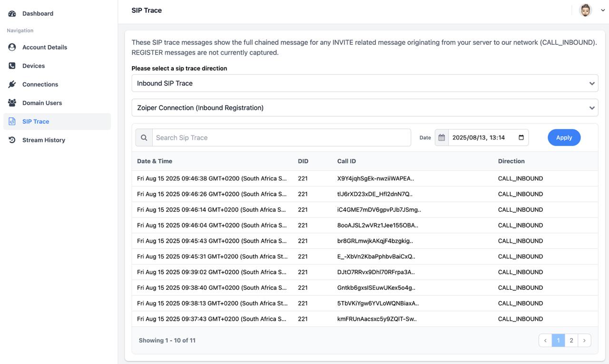Click the Domain Users group icon
Screen dimensions: 609x364
(x=12, y=103)
